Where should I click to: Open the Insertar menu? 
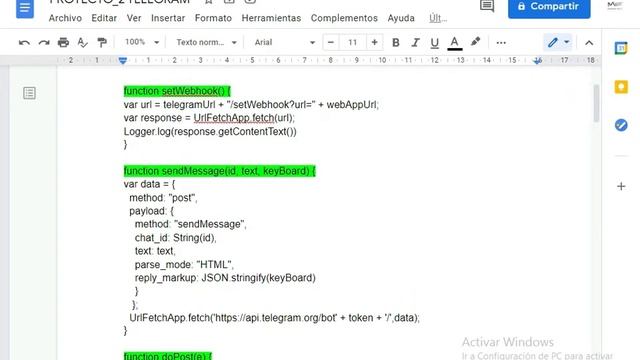[168, 18]
